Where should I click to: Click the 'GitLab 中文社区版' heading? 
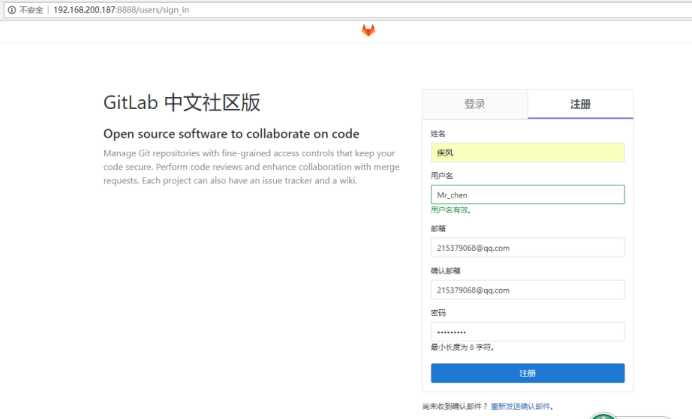pos(181,102)
